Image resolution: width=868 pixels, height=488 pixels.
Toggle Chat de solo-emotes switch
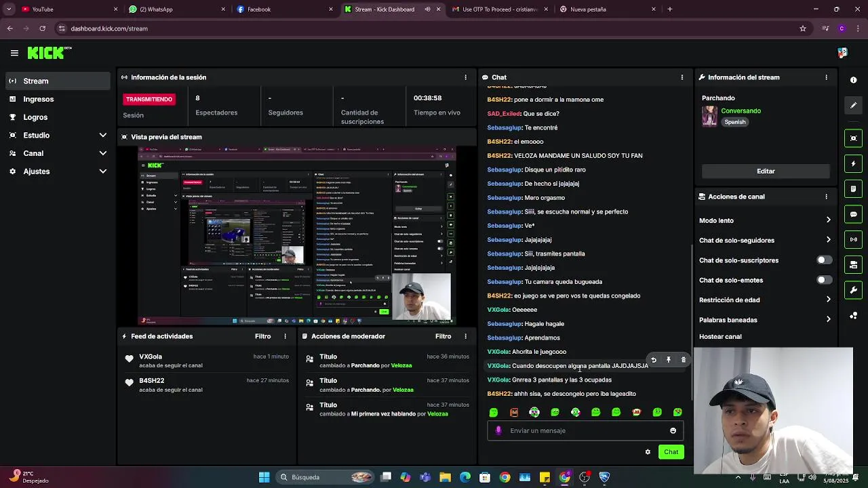tap(824, 280)
